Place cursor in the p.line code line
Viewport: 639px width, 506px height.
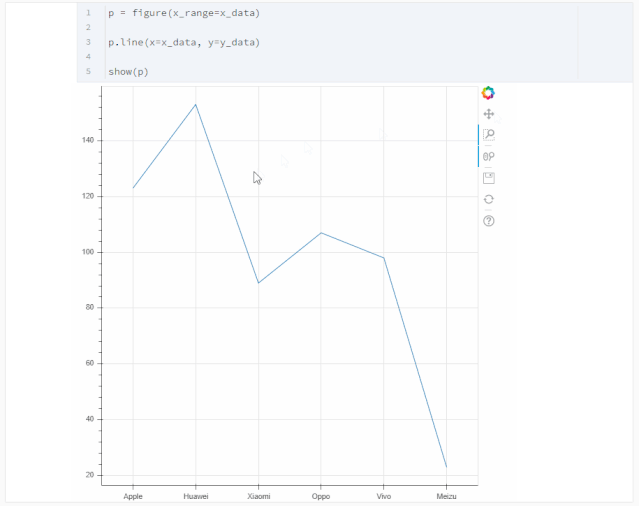184,42
